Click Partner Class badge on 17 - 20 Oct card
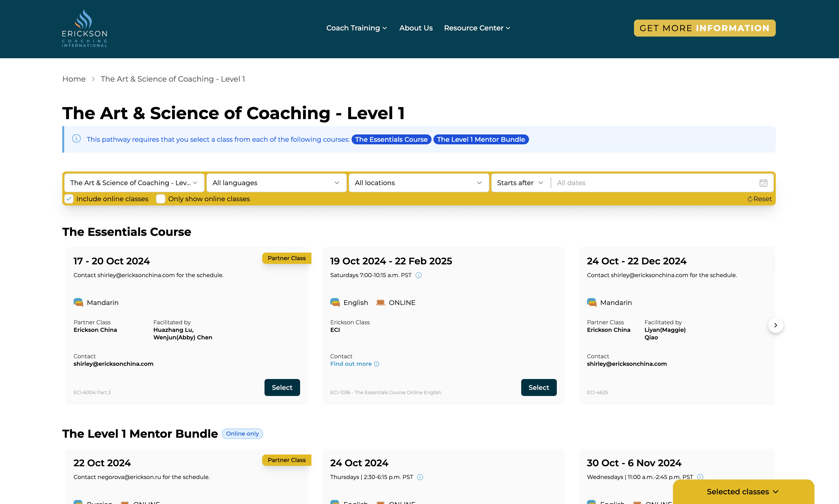This screenshot has width=839, height=504. tap(286, 258)
